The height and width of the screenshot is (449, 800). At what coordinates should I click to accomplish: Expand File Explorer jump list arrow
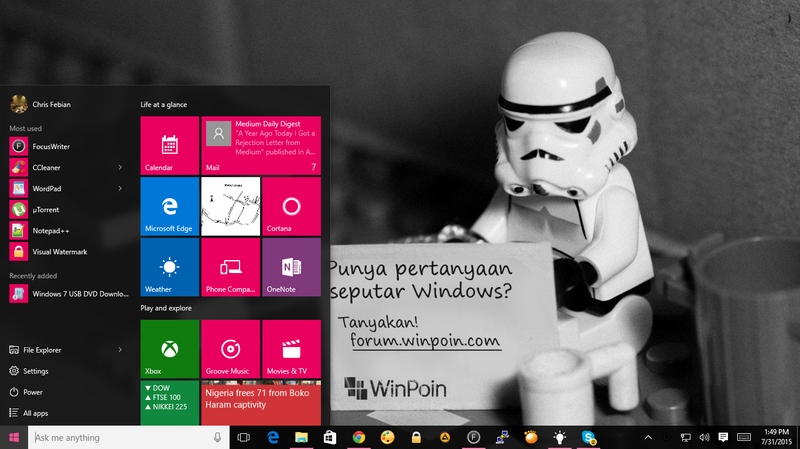(120, 350)
